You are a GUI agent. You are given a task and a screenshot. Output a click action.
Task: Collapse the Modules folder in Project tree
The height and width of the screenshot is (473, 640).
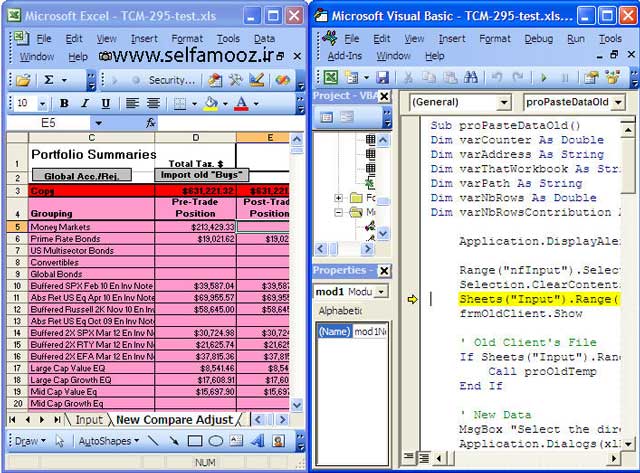tap(338, 212)
